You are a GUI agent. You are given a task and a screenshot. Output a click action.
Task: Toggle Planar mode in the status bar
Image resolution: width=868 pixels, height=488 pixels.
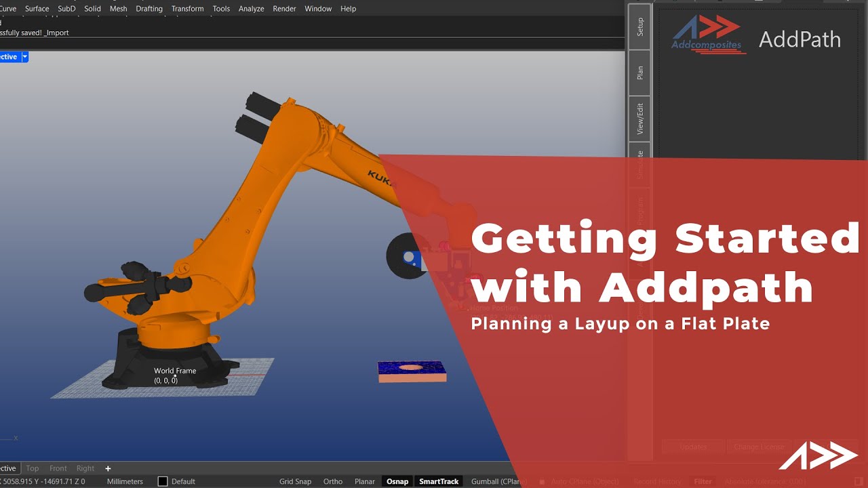click(365, 482)
